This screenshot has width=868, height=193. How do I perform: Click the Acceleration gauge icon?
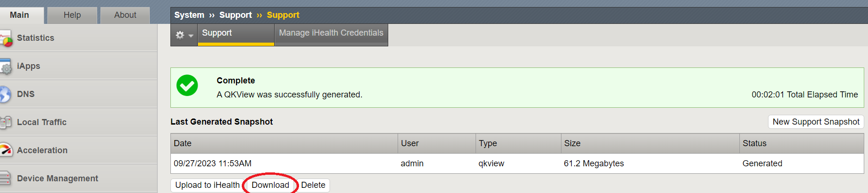click(6, 150)
